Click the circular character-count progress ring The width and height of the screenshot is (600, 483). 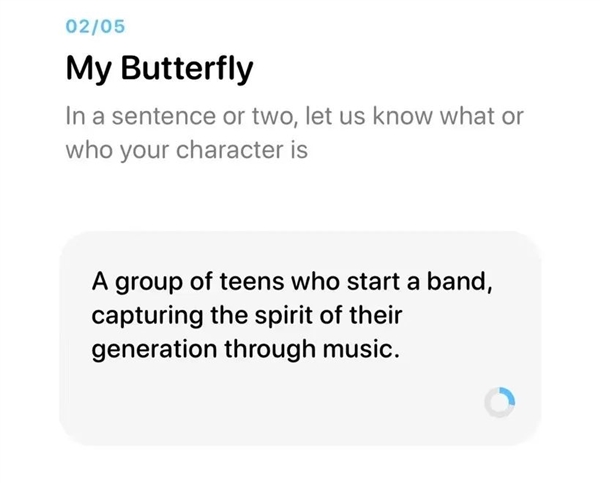point(499,402)
